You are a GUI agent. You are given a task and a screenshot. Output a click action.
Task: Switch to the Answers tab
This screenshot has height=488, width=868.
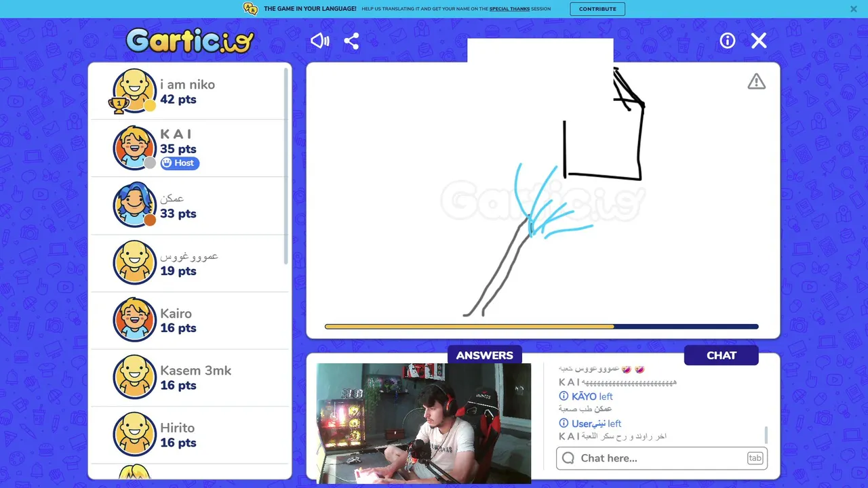[484, 355]
